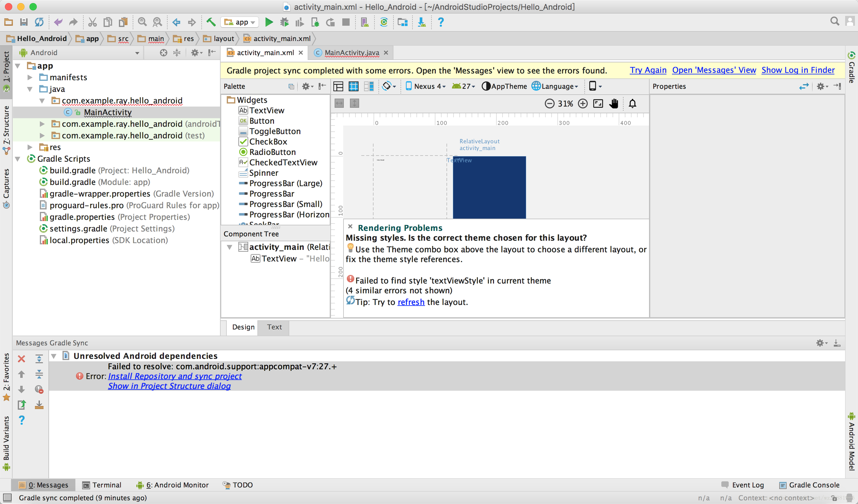Click the refresh link in Rendering Problems
The height and width of the screenshot is (504, 858).
tap(411, 302)
